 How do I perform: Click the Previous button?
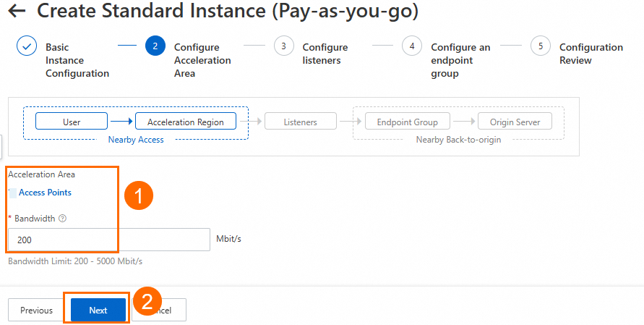coord(36,310)
